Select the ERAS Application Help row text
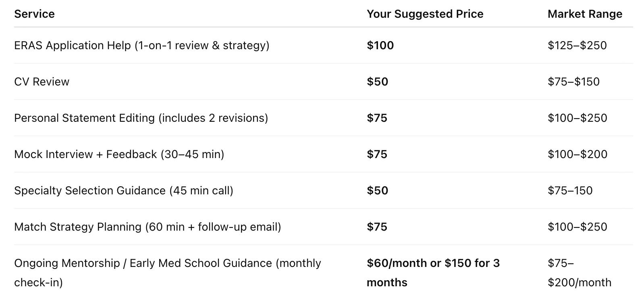 (x=141, y=45)
